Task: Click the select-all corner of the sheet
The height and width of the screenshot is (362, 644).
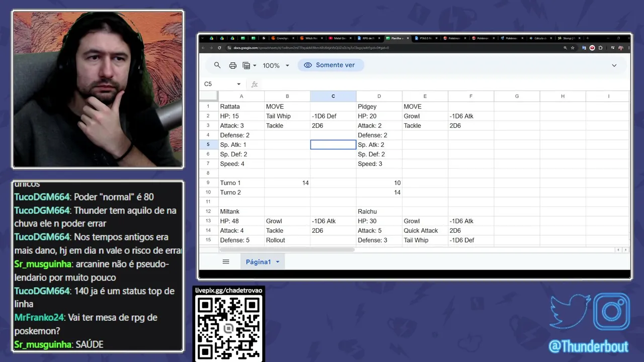Action: pyautogui.click(x=208, y=96)
